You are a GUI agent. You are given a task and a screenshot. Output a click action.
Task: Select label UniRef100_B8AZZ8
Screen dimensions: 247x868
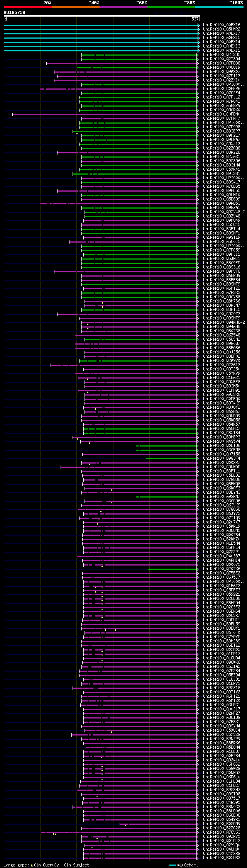(222, 153)
